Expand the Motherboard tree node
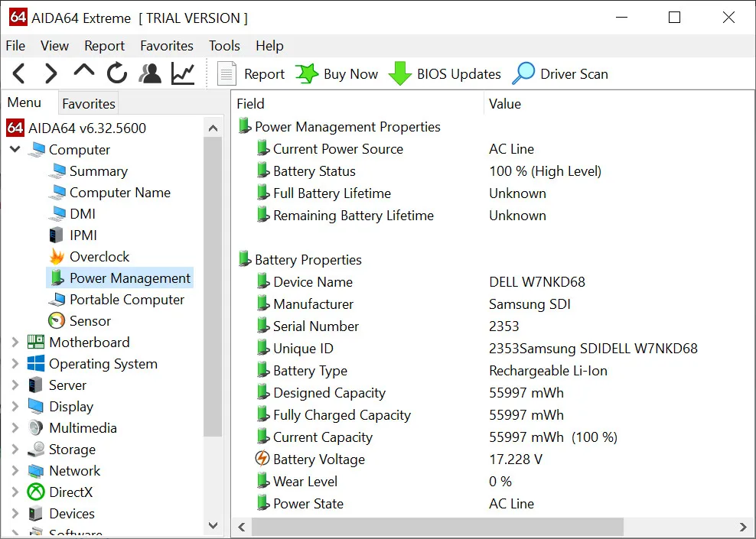This screenshot has width=756, height=539. pyautogui.click(x=15, y=342)
